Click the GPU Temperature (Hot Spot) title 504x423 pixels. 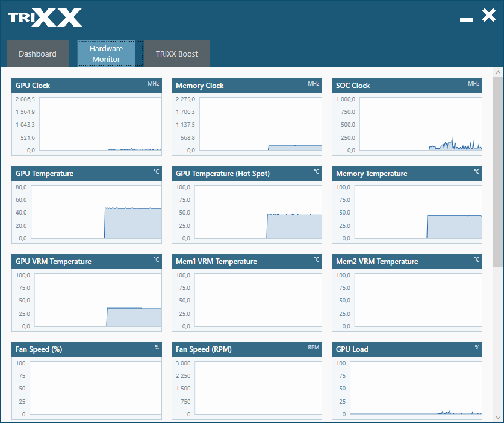[222, 174]
